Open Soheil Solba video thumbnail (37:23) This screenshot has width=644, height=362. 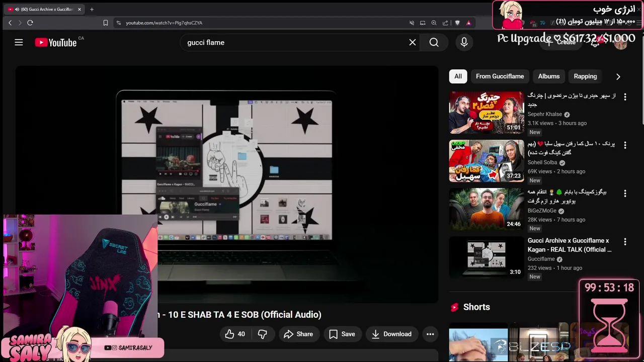pyautogui.click(x=487, y=160)
